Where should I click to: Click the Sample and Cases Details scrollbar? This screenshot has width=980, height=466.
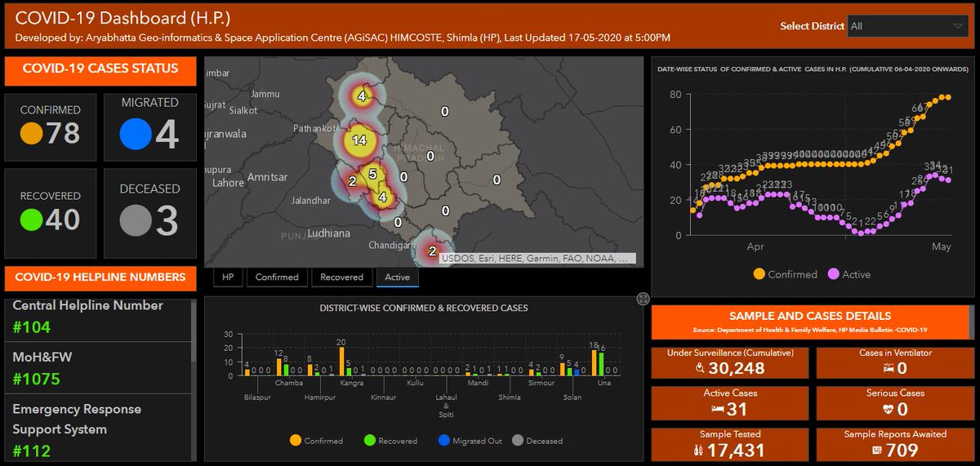coord(971,322)
